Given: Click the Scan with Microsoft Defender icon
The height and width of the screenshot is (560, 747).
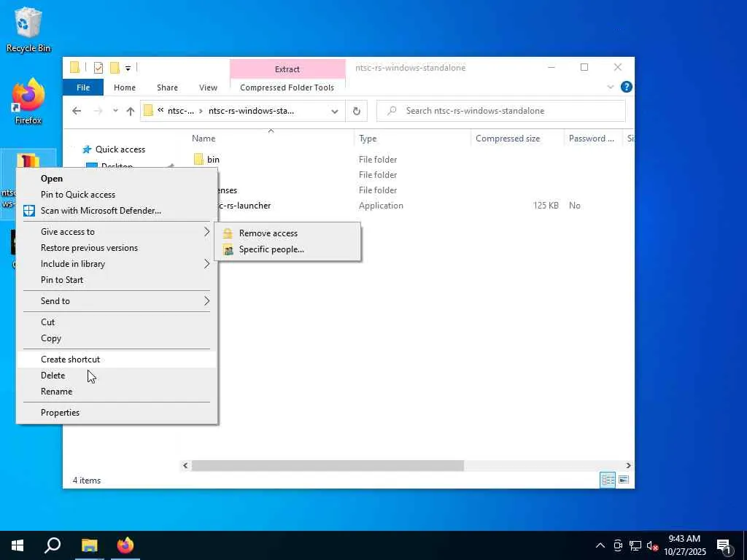Looking at the screenshot, I should pos(29,211).
